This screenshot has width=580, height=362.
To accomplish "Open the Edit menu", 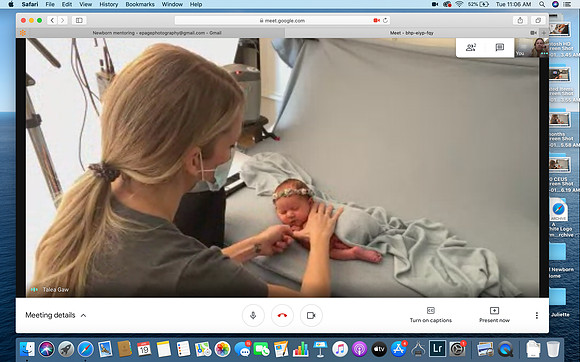I will click(67, 4).
